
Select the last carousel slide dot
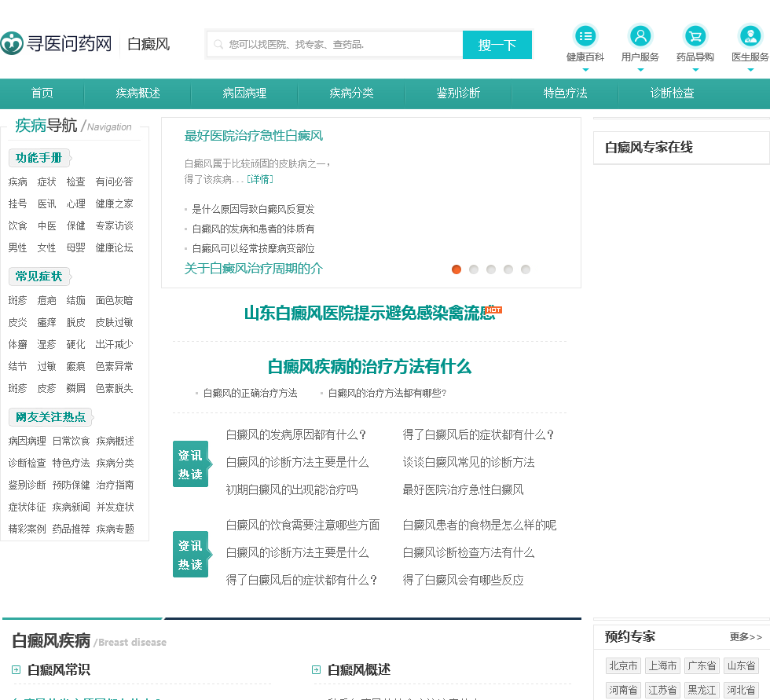(526, 269)
